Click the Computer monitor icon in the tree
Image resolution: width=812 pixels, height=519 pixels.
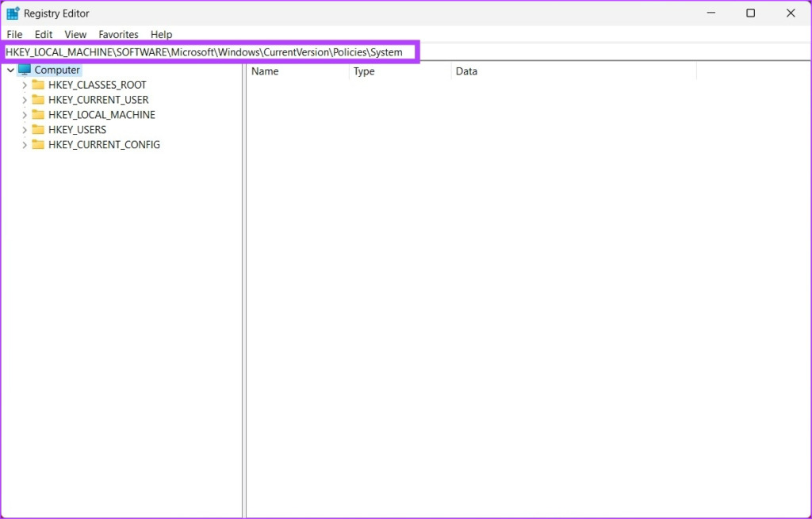[25, 70]
